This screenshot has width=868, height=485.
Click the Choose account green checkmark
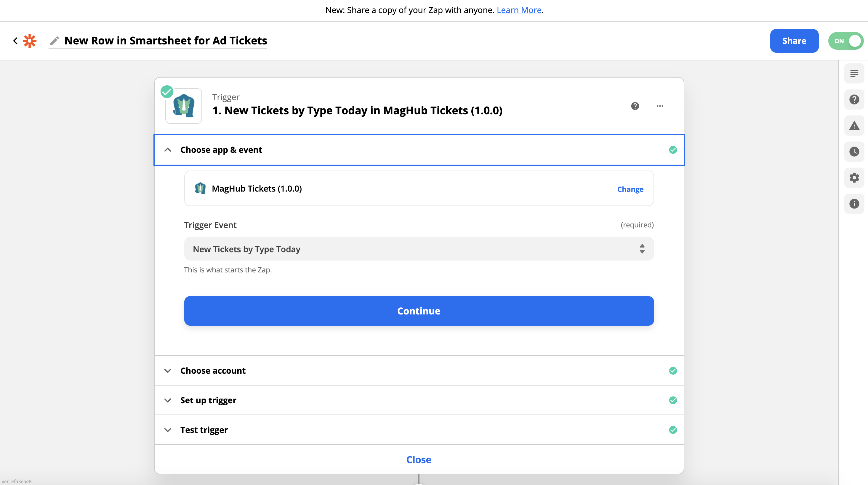672,370
